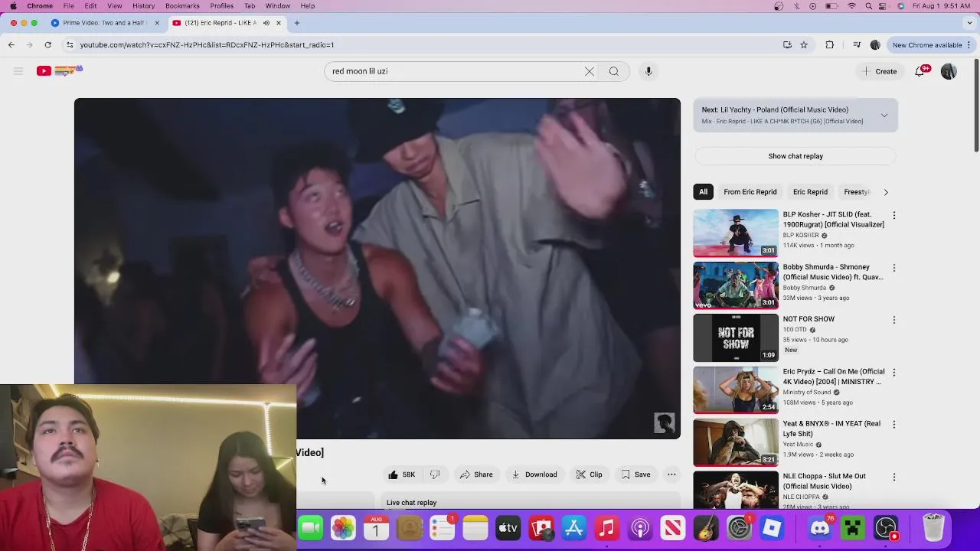Open the Profiles menu in menu bar
This screenshot has height=551, width=980.
tap(221, 6)
